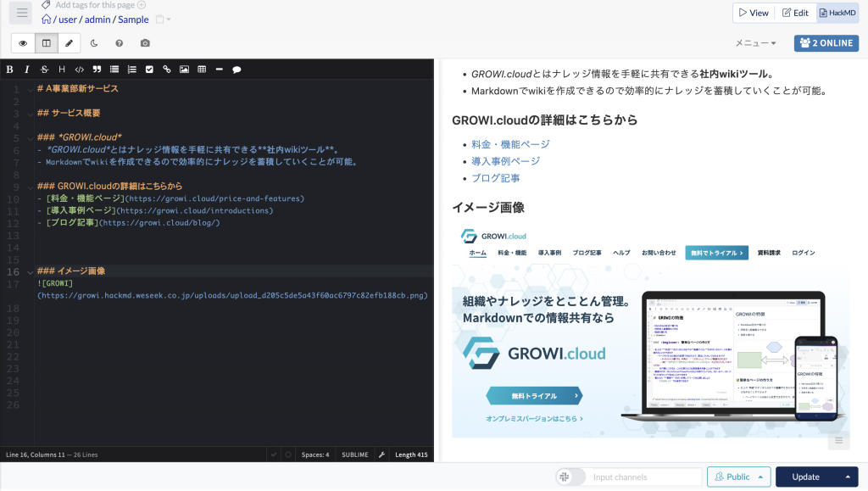Apply strikethrough formatting

(x=44, y=70)
